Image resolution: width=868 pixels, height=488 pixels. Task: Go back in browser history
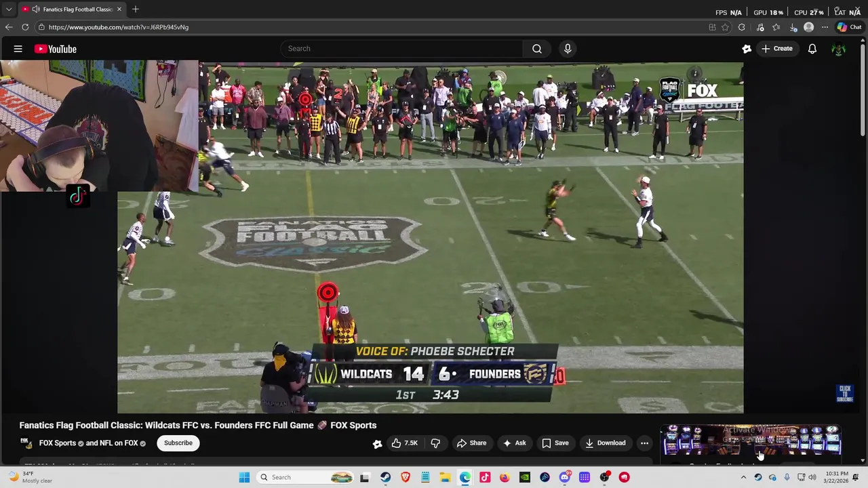pyautogui.click(x=8, y=27)
